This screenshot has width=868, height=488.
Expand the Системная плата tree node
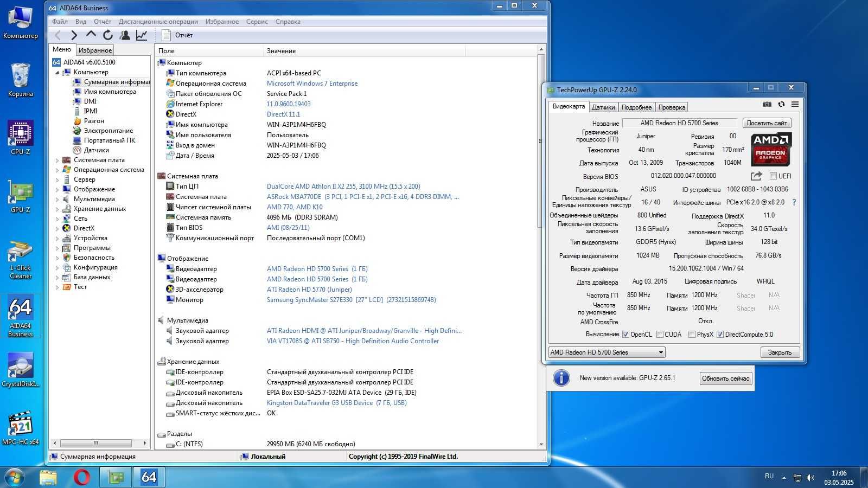[x=57, y=160]
